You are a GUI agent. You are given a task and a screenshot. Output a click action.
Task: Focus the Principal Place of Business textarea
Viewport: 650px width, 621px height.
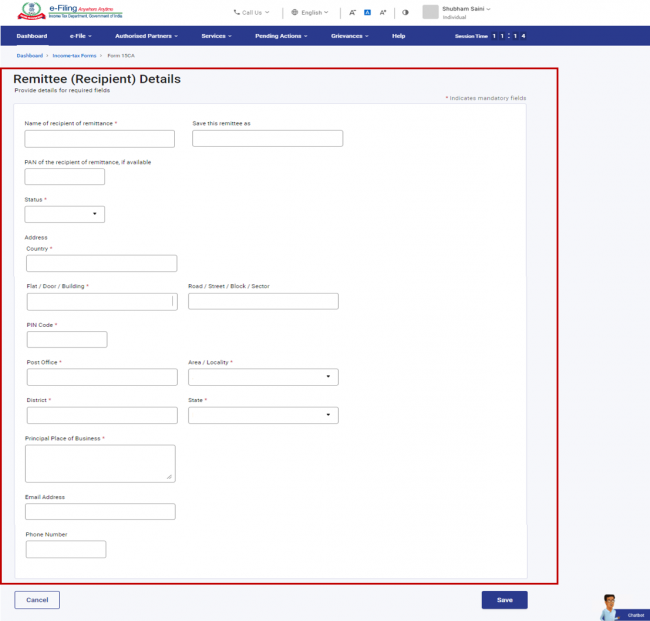pos(100,463)
